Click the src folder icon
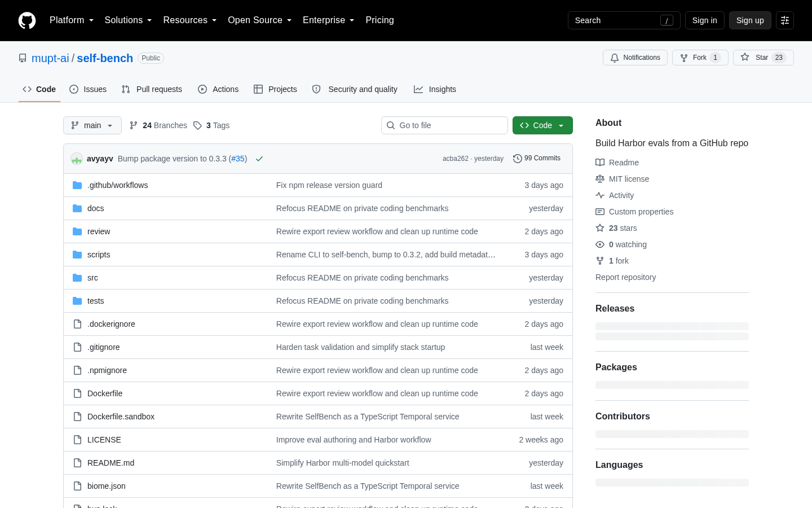Viewport: 812px width, 508px height. (77, 278)
